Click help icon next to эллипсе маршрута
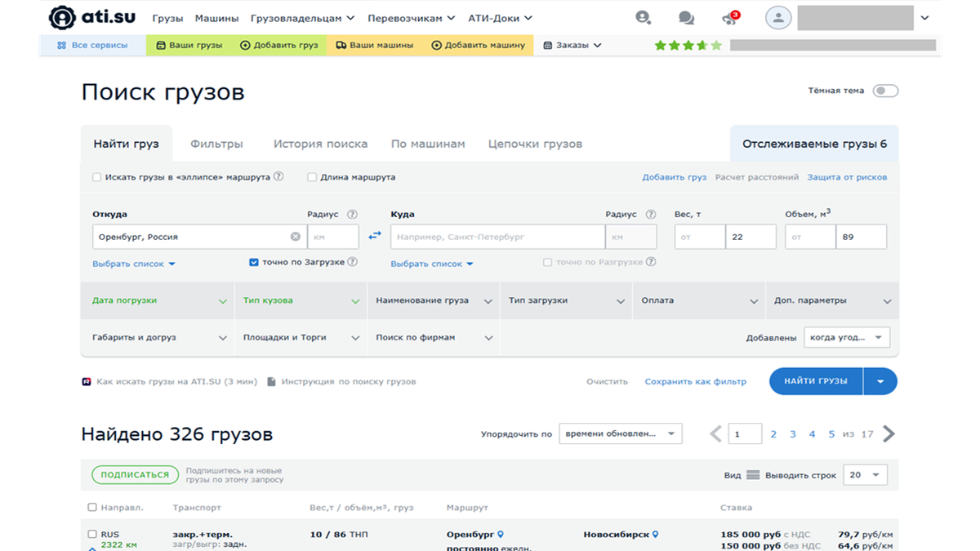The width and height of the screenshot is (980, 551). click(x=278, y=176)
